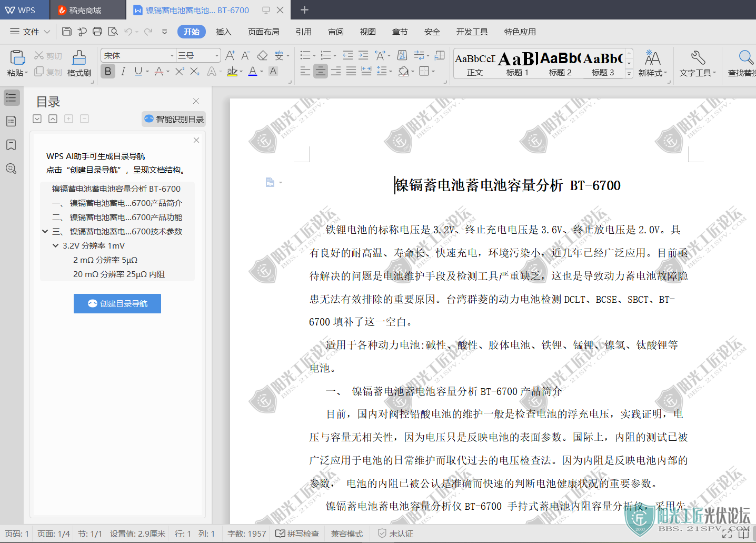Collapse the 三、技术参数 outline item

(45, 231)
